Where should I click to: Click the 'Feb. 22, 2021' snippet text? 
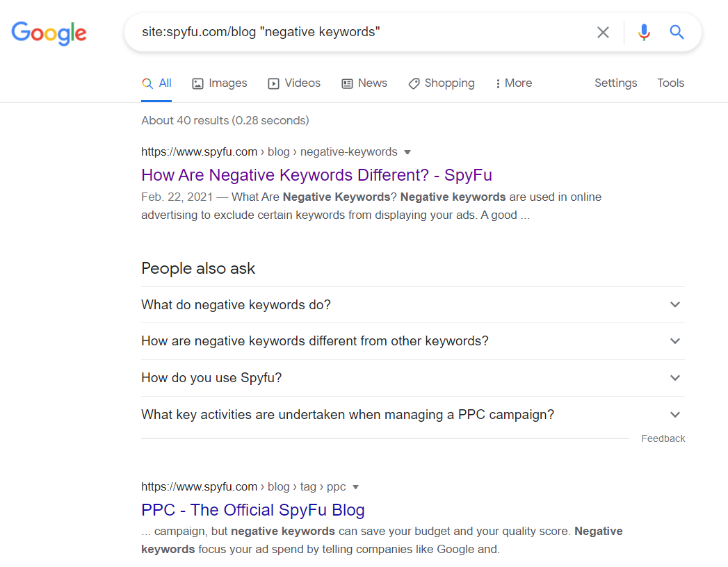[177, 197]
